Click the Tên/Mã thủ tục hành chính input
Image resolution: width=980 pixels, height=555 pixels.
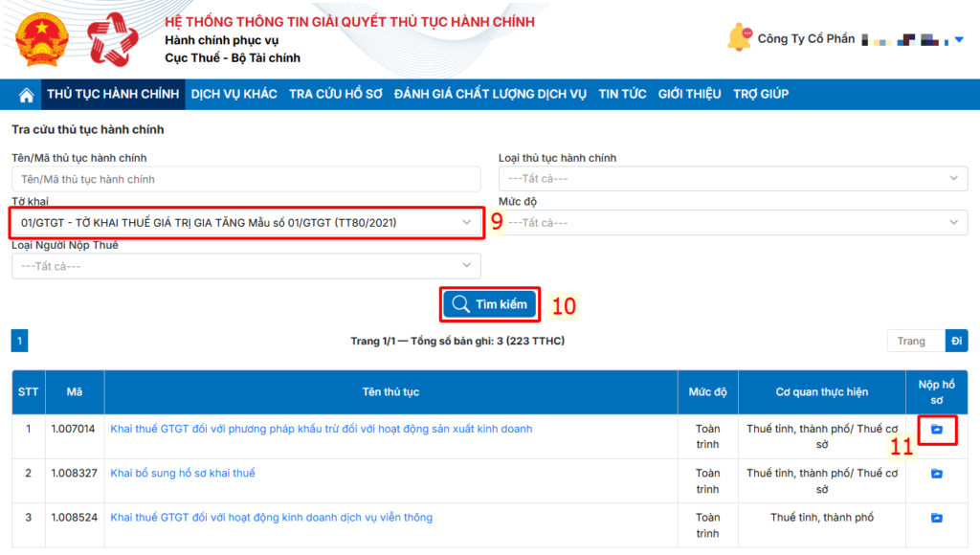(246, 179)
